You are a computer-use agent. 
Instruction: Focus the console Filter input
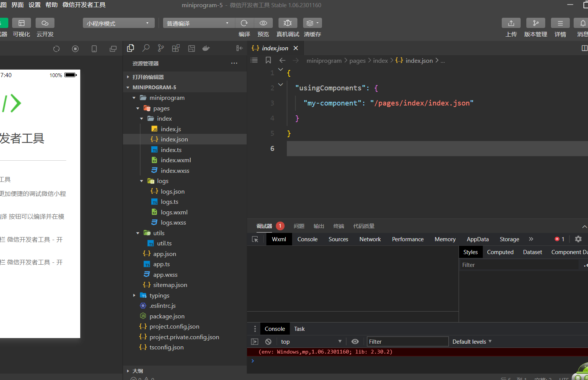pos(408,342)
